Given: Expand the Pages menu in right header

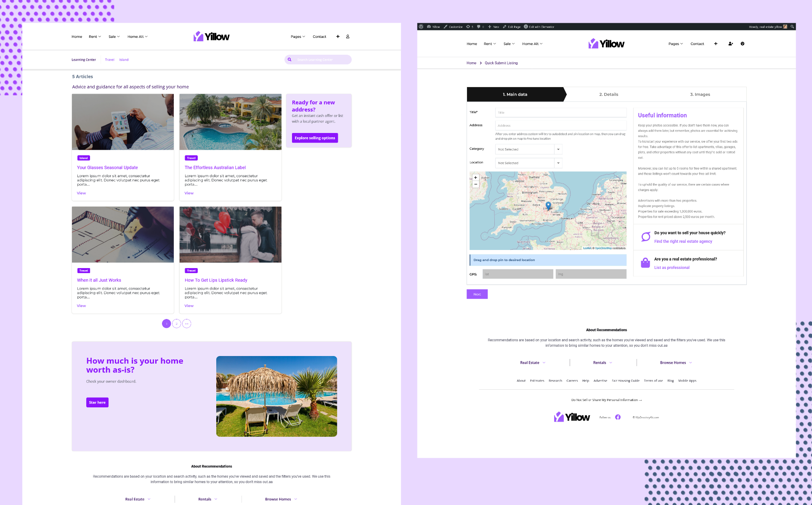Looking at the screenshot, I should [675, 44].
